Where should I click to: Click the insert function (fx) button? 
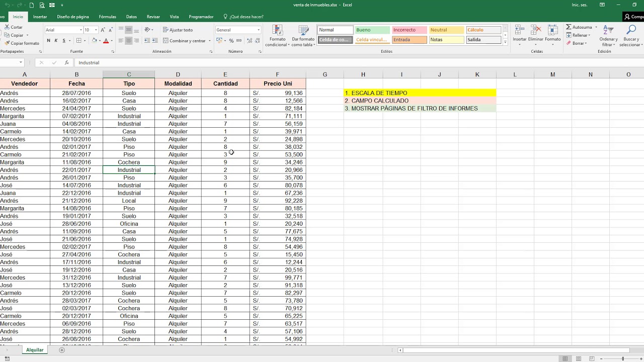[66, 63]
